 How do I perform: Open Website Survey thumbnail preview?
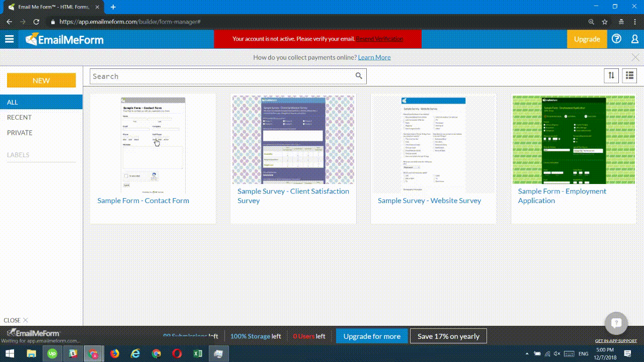pyautogui.click(x=433, y=145)
